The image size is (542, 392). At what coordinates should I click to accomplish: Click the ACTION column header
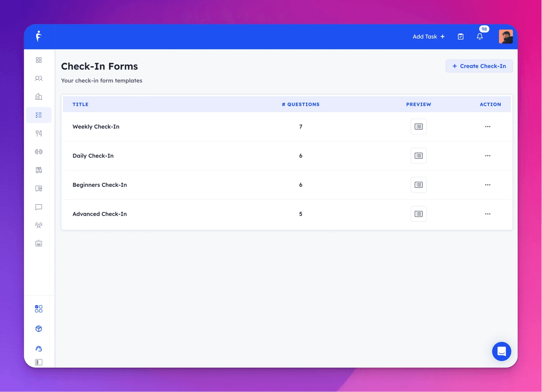(491, 104)
